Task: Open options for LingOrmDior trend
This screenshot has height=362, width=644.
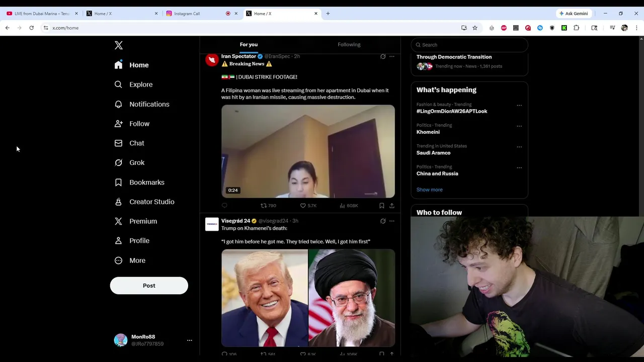Action: point(519,106)
